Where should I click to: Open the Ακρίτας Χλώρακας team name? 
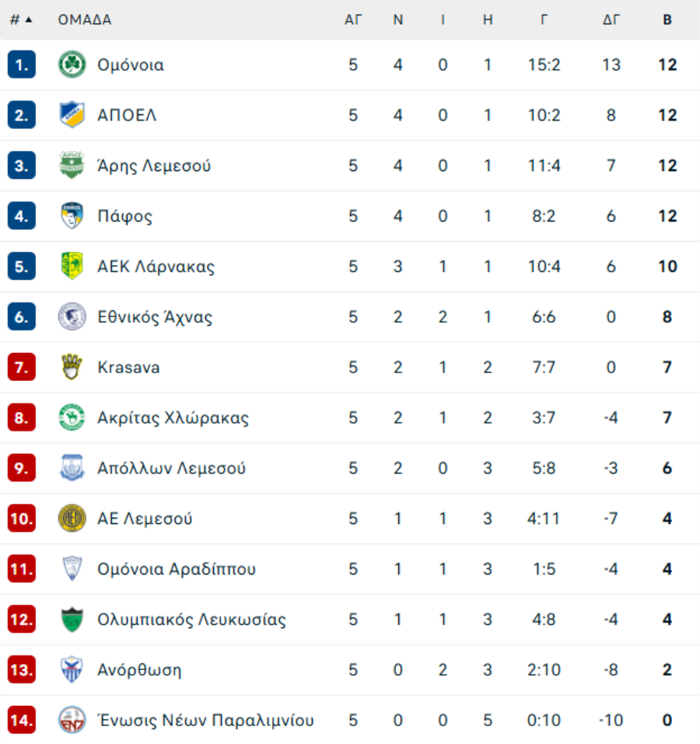click(173, 418)
